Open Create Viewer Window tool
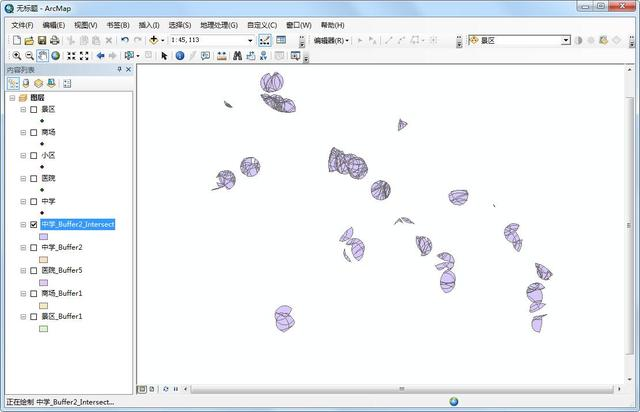Image resolution: width=640 pixels, height=412 pixels. tap(296, 56)
